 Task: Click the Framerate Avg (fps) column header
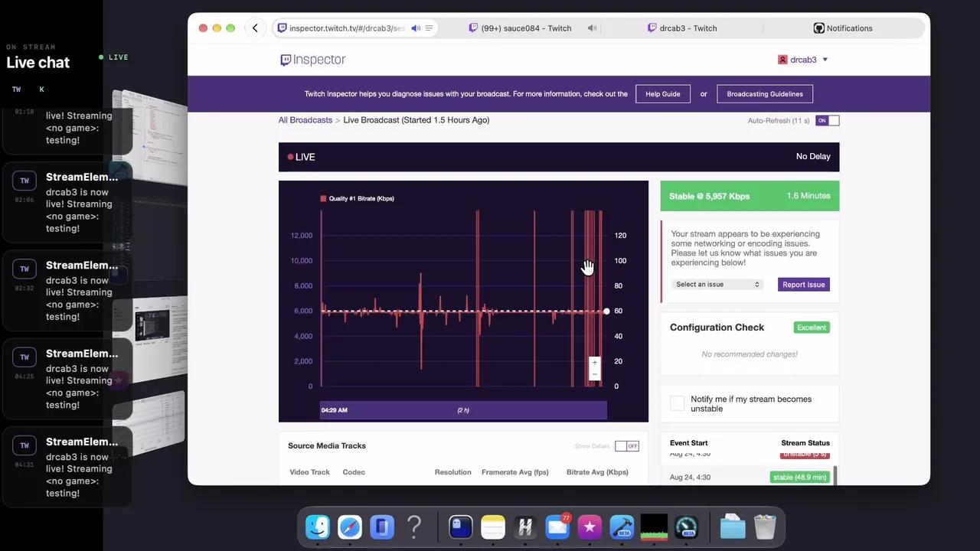click(x=515, y=472)
